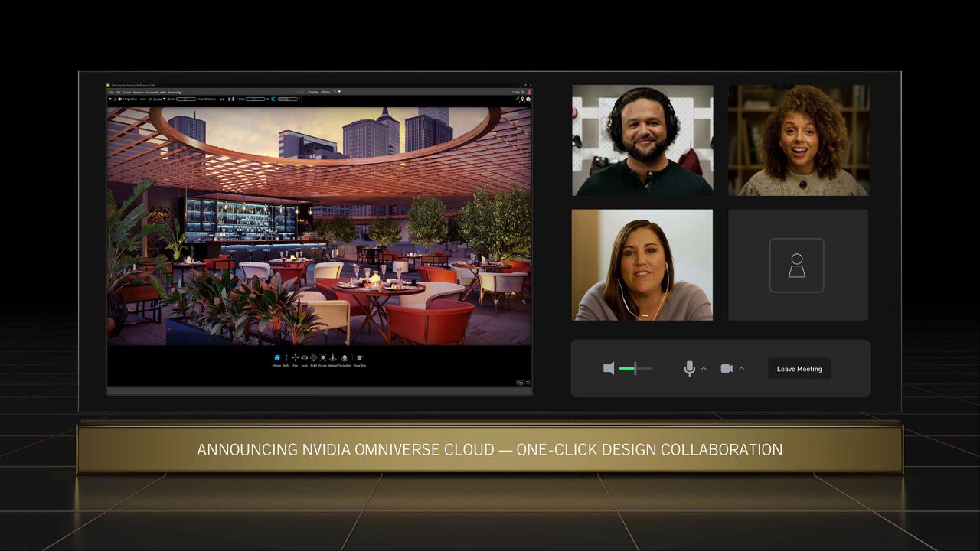980x551 pixels.
Task: Mute the meeting speaker icon
Action: (609, 369)
